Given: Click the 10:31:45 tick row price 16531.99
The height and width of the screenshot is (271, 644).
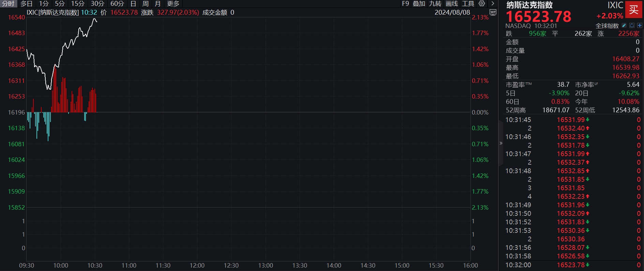Looking at the screenshot, I should coord(571,120).
